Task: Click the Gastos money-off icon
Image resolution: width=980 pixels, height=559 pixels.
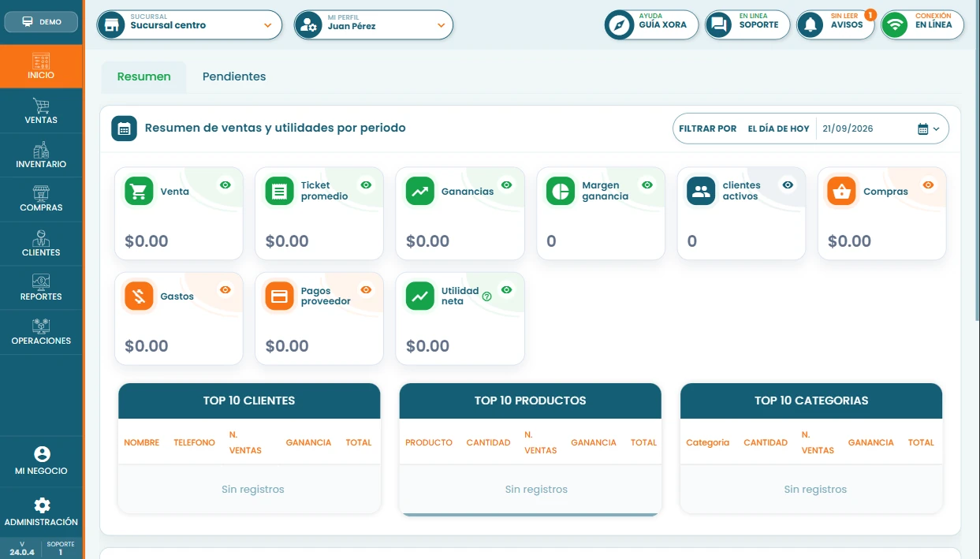Action: [139, 296]
